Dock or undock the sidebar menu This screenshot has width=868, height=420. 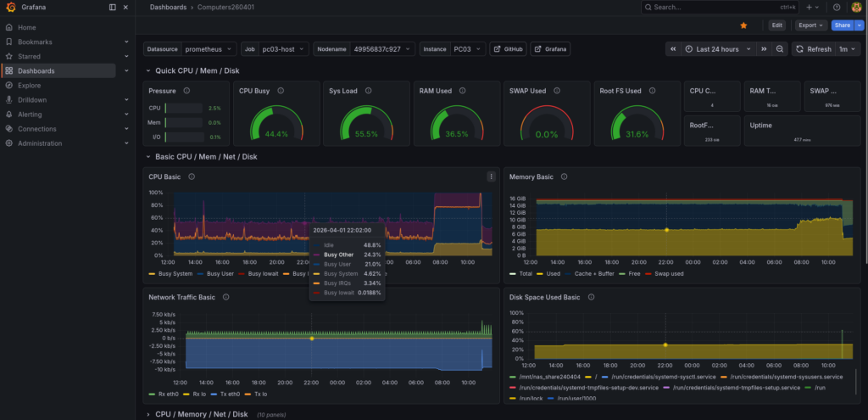tap(113, 7)
